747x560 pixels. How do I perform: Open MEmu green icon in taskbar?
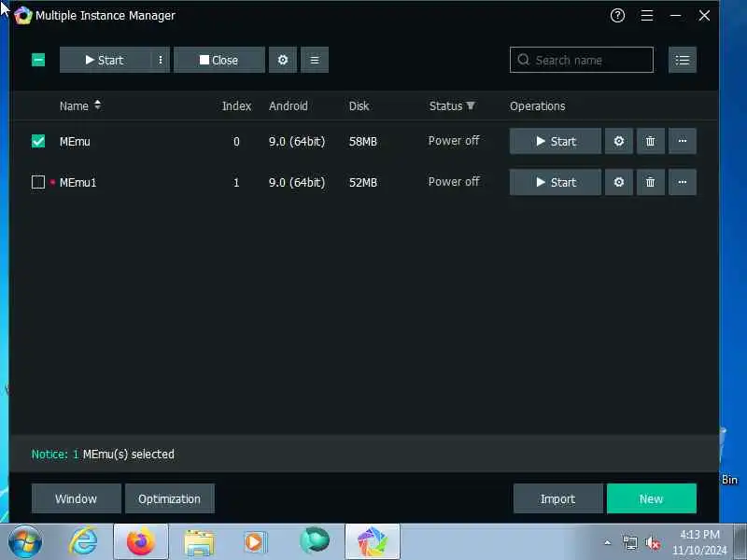315,540
